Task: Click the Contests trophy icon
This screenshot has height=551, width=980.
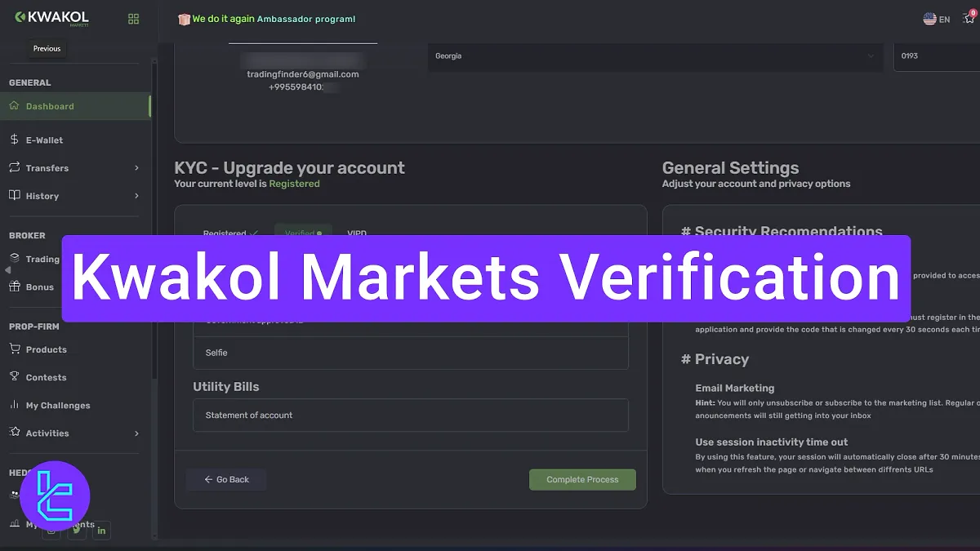Action: [14, 377]
